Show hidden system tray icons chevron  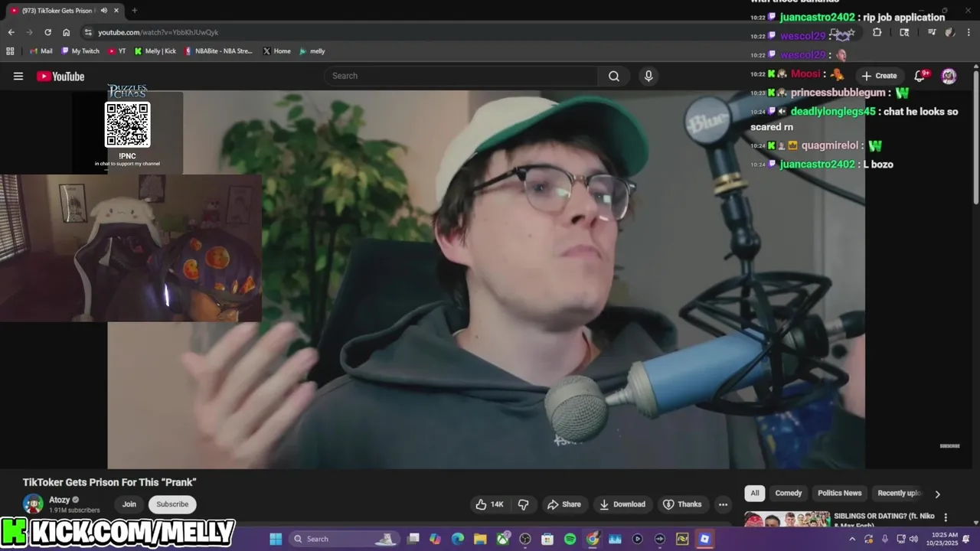(x=852, y=539)
